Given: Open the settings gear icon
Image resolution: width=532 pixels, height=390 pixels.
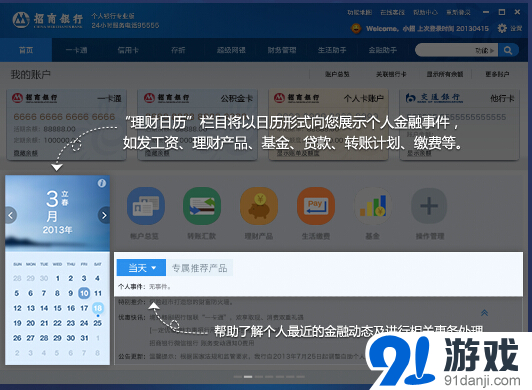Looking at the screenshot, I should (502, 28).
